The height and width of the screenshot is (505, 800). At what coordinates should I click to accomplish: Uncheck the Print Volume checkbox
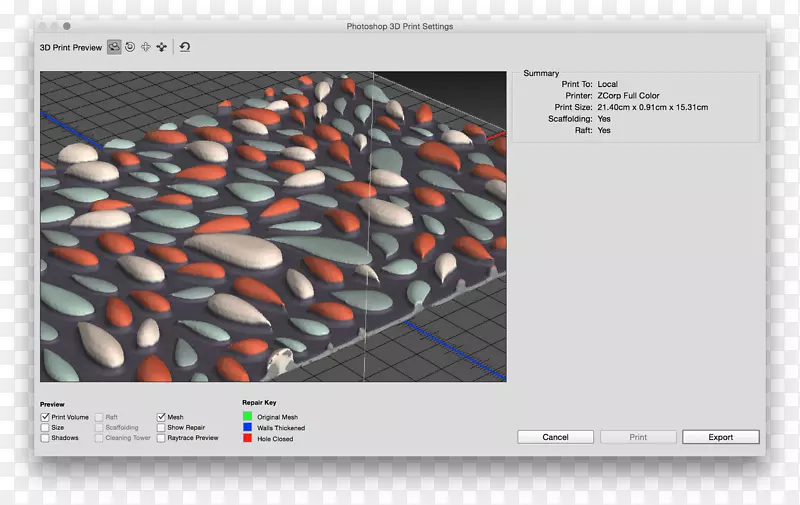45,417
